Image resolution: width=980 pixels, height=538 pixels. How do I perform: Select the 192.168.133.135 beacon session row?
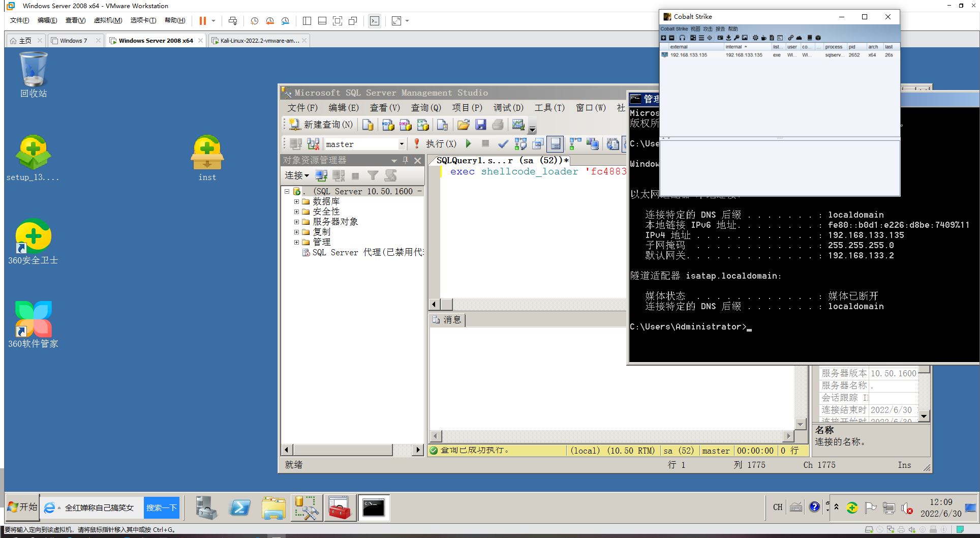point(780,55)
